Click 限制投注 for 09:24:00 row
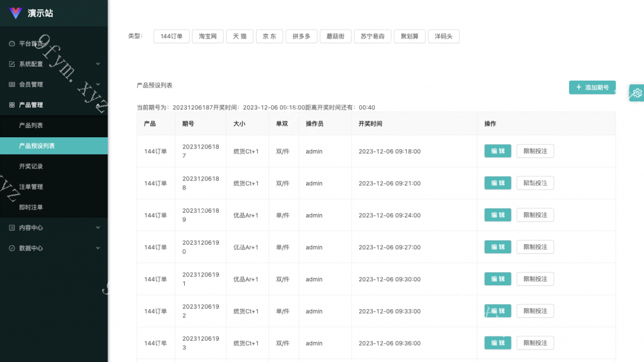The width and height of the screenshot is (644, 362). (x=535, y=215)
